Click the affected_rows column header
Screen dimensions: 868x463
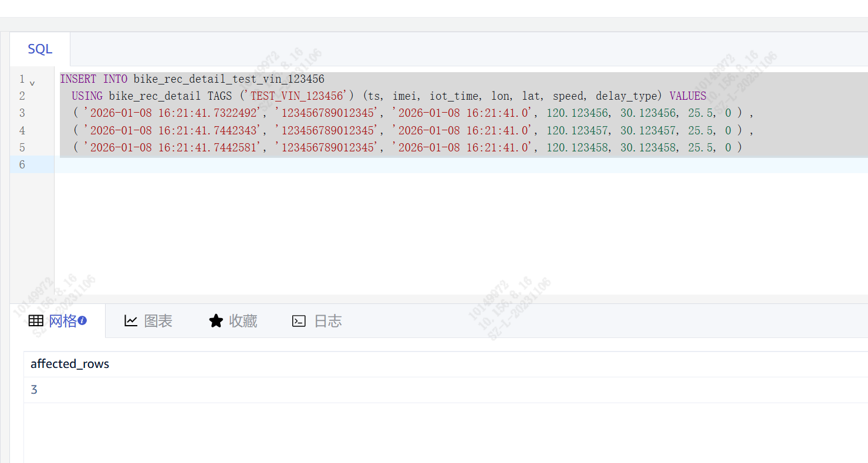[x=70, y=364]
